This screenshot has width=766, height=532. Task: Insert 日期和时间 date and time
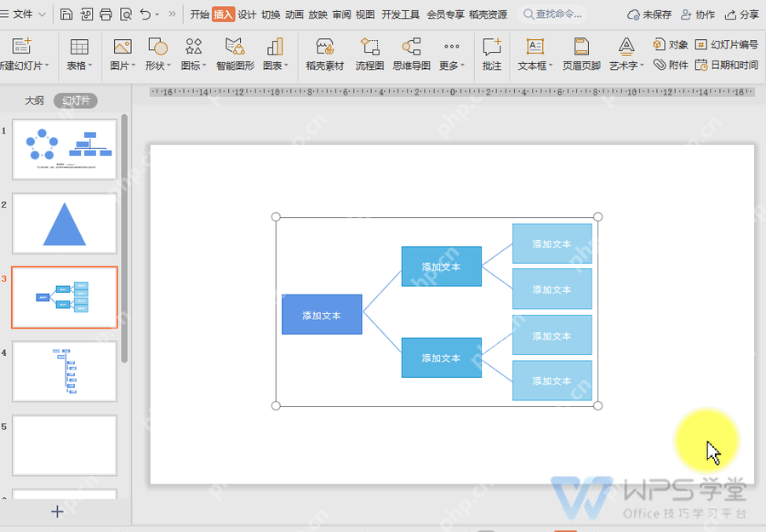727,65
